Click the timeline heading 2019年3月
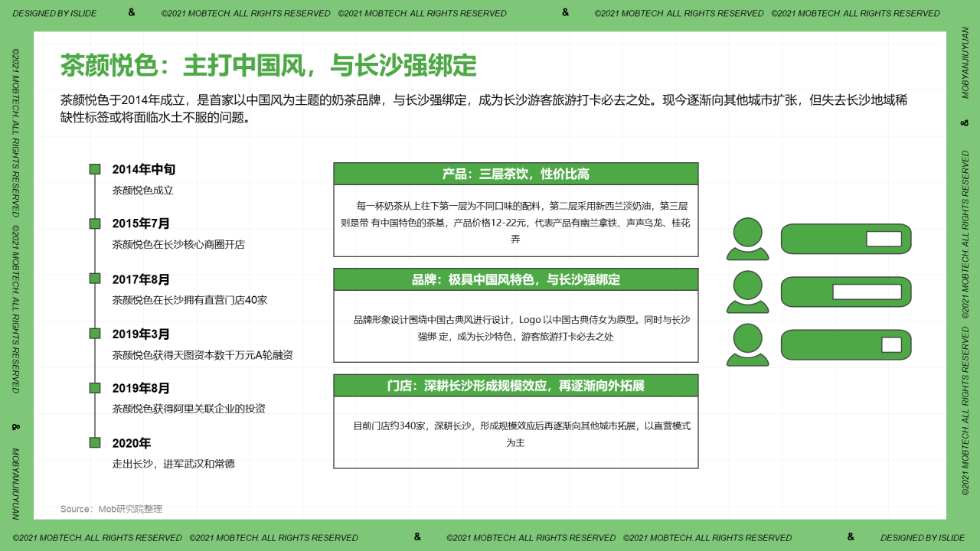Image resolution: width=980 pixels, height=551 pixels. coord(141,334)
